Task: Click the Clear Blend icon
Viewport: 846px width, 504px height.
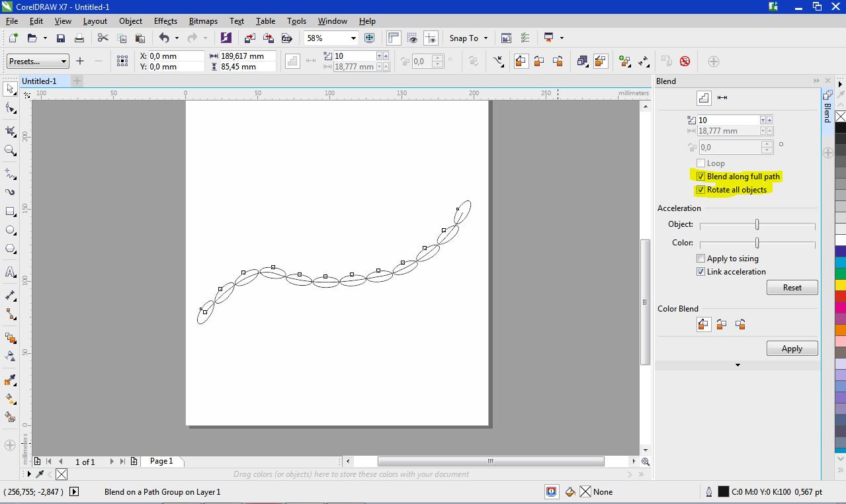Action: point(685,62)
